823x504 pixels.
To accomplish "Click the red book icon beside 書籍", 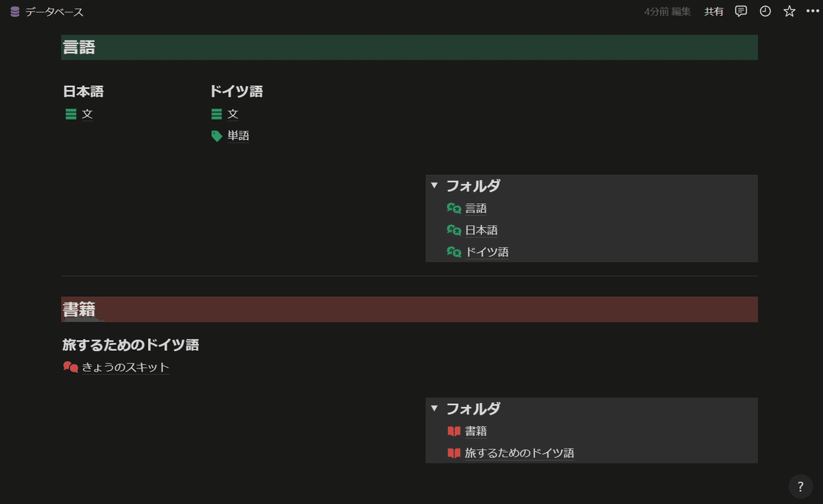I will tap(454, 431).
